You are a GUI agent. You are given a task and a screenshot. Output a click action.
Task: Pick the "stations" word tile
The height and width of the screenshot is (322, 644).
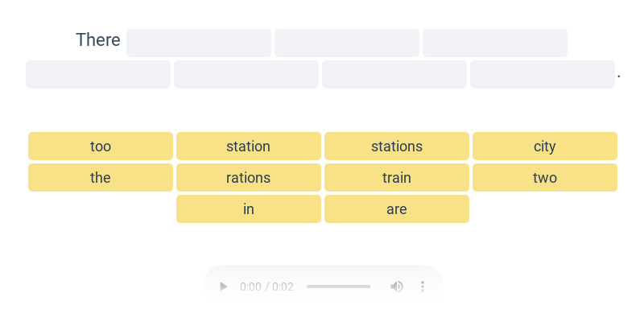click(397, 147)
